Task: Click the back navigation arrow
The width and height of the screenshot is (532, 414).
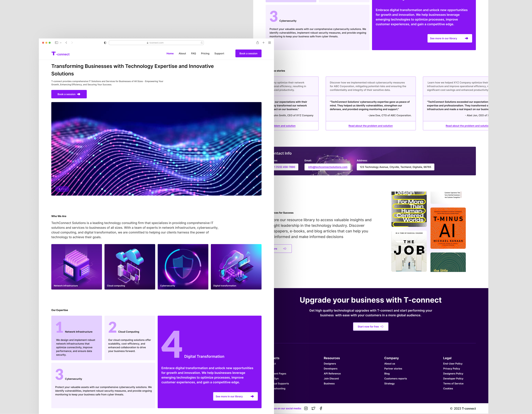Action: [66, 43]
